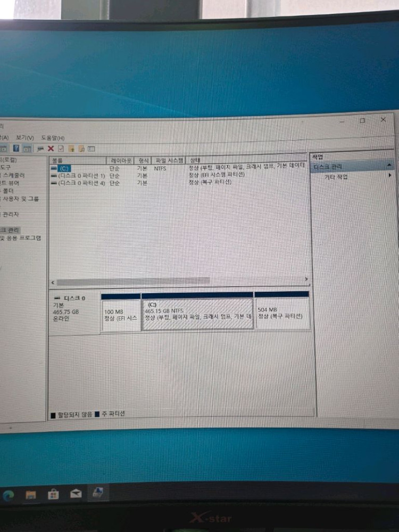The height and width of the screenshot is (532, 399).
Task: Select the (디스크 0 파티션 1) volume row
Action: (81, 176)
